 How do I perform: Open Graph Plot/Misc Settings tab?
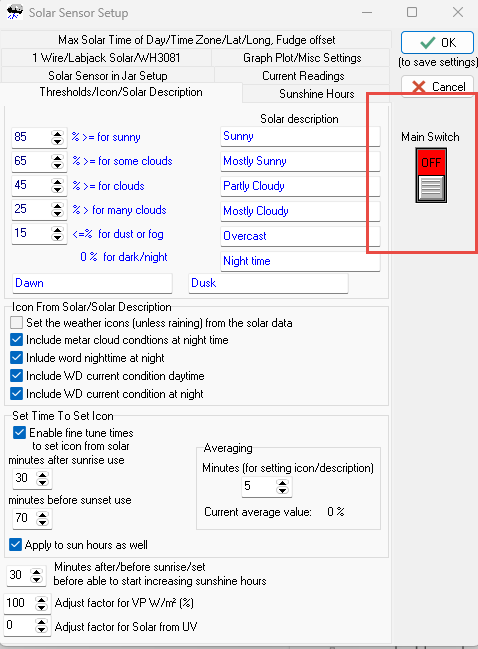(302, 58)
